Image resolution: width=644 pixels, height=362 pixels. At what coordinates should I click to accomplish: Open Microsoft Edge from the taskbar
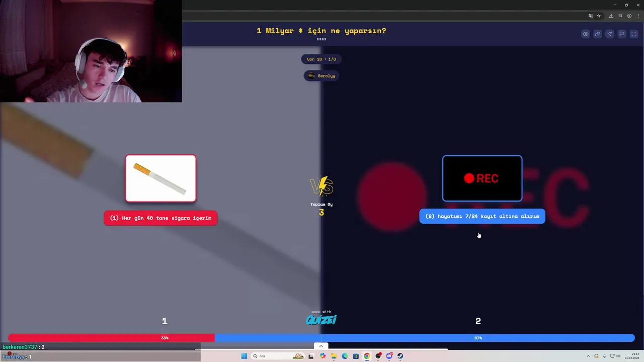click(345, 356)
